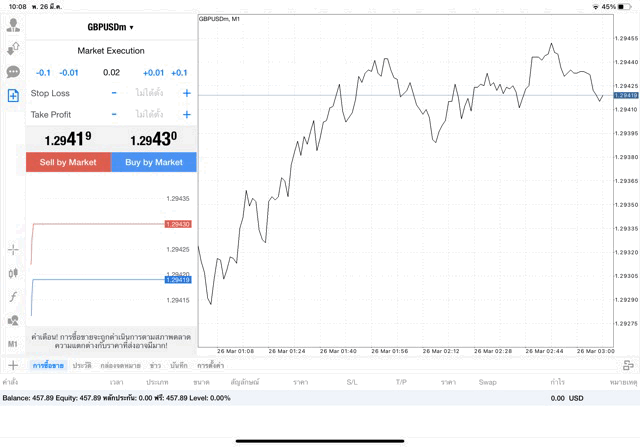Open the indicators f icon
The image size is (640, 447).
point(13,297)
